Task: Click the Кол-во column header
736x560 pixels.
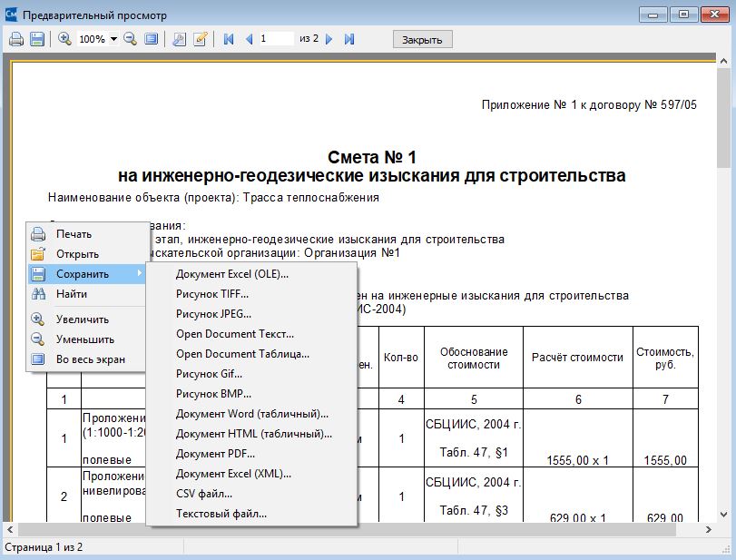Action: [401, 358]
